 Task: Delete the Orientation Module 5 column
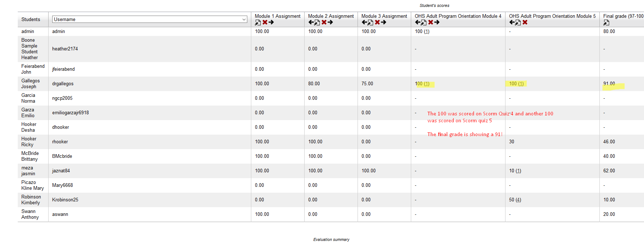(525, 22)
